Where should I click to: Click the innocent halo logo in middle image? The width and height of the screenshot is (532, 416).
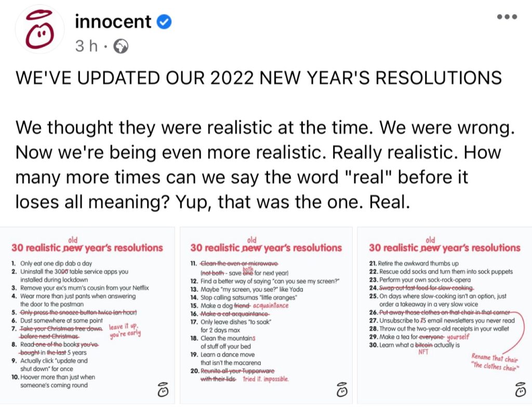point(341,389)
